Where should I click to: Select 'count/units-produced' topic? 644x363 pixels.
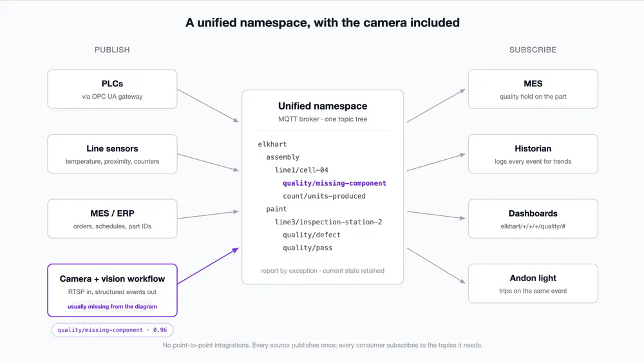324,196
